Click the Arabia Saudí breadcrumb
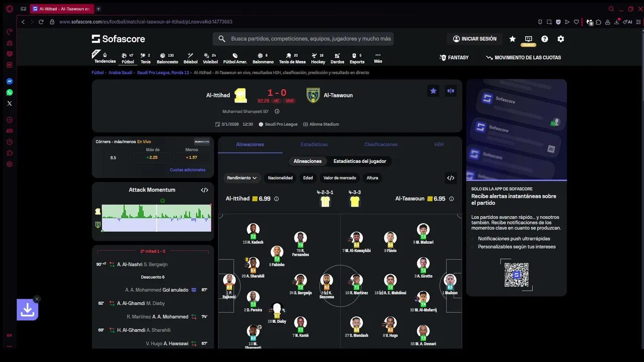This screenshot has height=362, width=644. (120, 72)
